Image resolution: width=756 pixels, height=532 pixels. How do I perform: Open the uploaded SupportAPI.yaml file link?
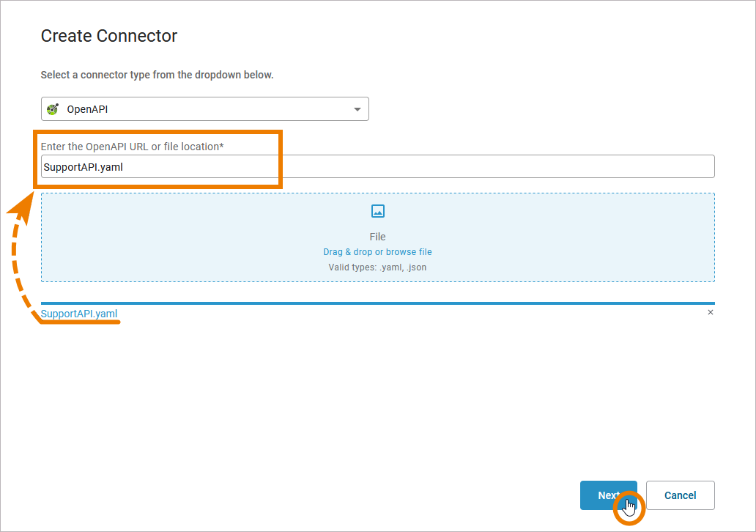(79, 314)
